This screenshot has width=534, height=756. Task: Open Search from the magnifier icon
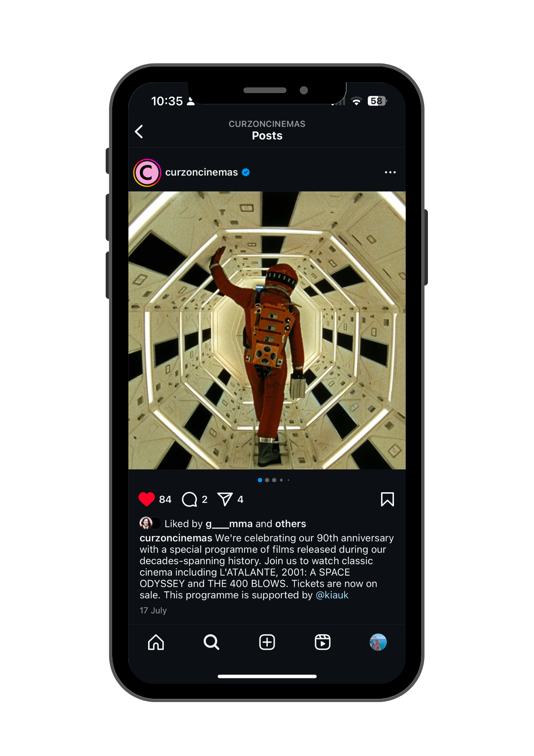click(211, 642)
